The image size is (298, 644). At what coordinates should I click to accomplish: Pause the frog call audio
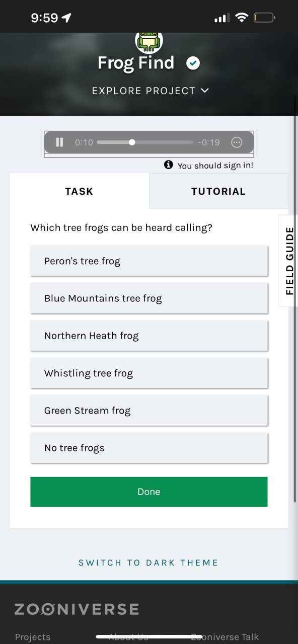pyautogui.click(x=59, y=142)
